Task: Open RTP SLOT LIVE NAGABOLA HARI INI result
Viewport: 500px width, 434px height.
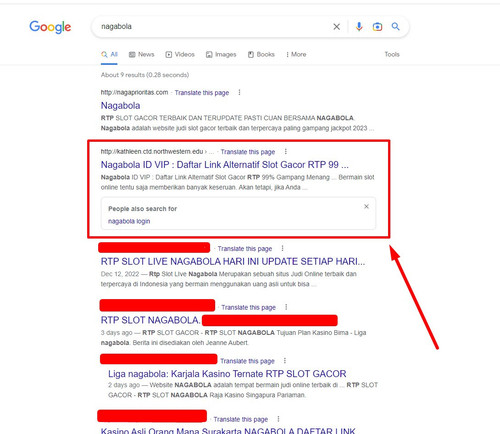Action: point(233,261)
